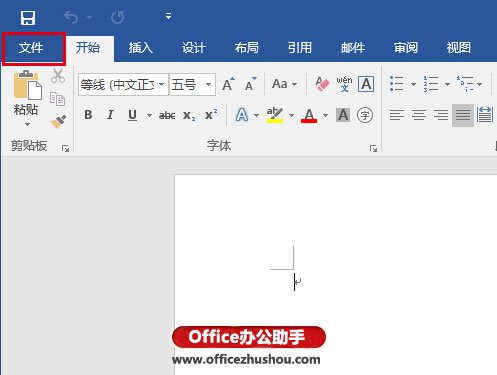Viewport: 497px width, 375px height.
Task: Expand the Undo history dropdown arrow
Action: tap(90, 17)
